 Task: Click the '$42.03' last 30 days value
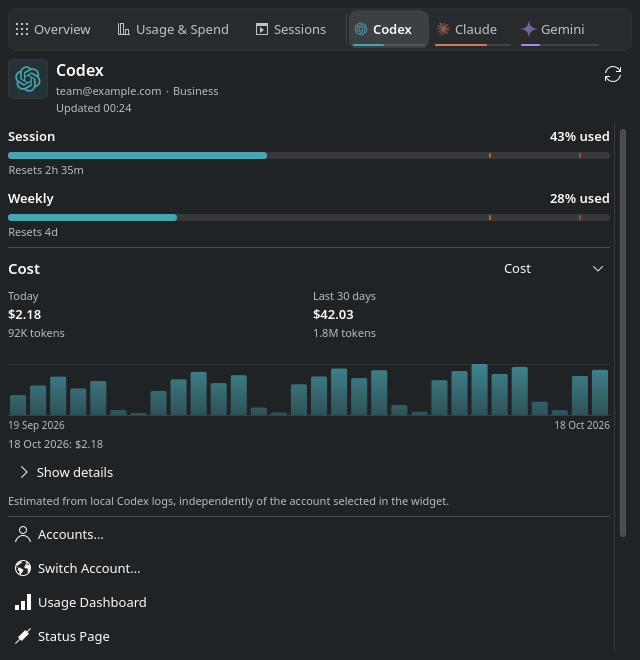(333, 314)
